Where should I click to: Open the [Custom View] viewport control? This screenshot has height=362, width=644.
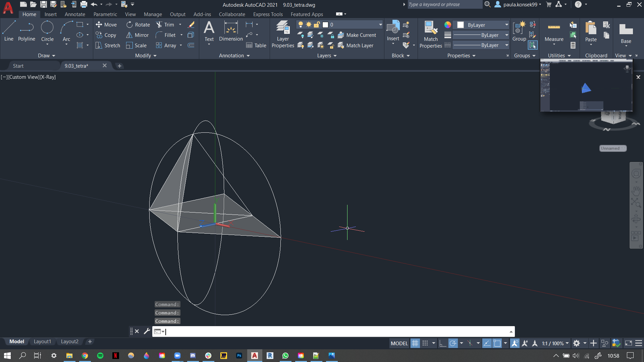pyautogui.click(x=24, y=77)
